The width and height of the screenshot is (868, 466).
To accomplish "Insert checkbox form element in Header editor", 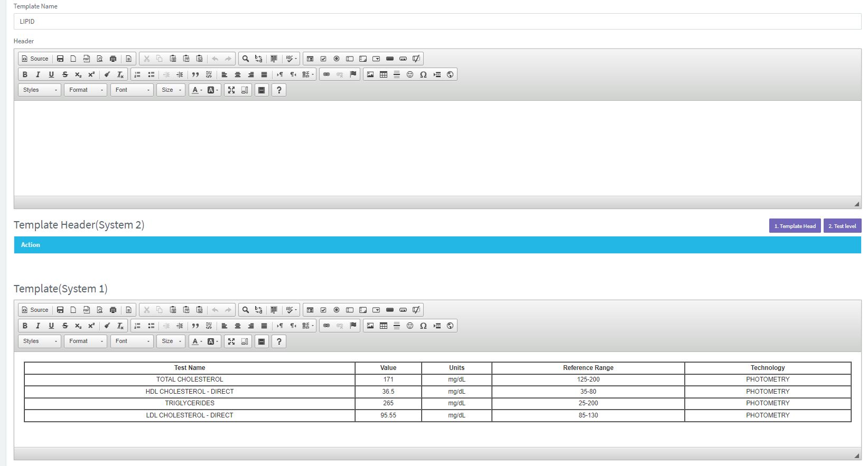I will (323, 59).
